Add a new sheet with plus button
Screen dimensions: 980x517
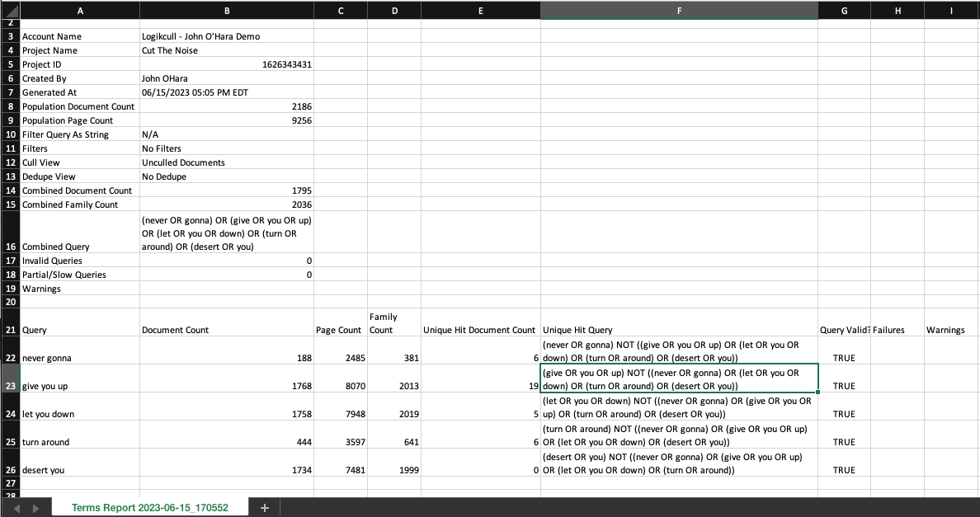pyautogui.click(x=264, y=508)
